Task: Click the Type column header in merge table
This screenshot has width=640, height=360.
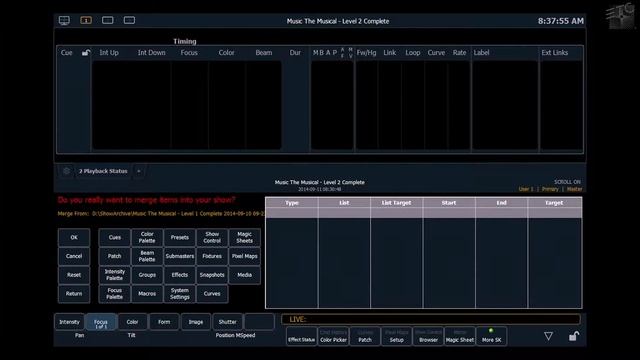Action: [292, 203]
